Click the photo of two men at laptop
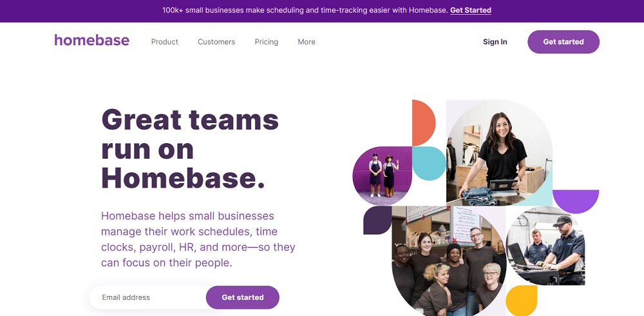The width and height of the screenshot is (644, 316). click(x=545, y=246)
